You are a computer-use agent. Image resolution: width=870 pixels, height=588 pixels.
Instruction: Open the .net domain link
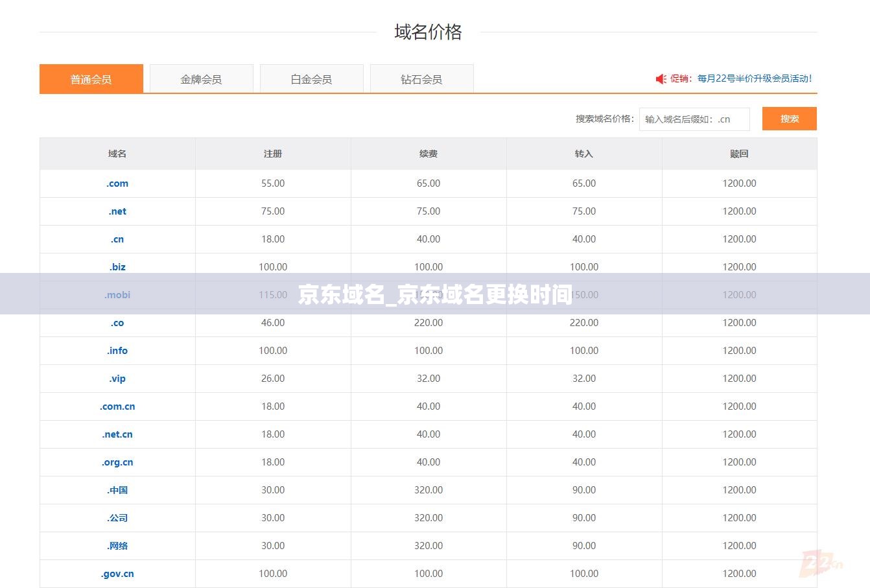coord(117,211)
